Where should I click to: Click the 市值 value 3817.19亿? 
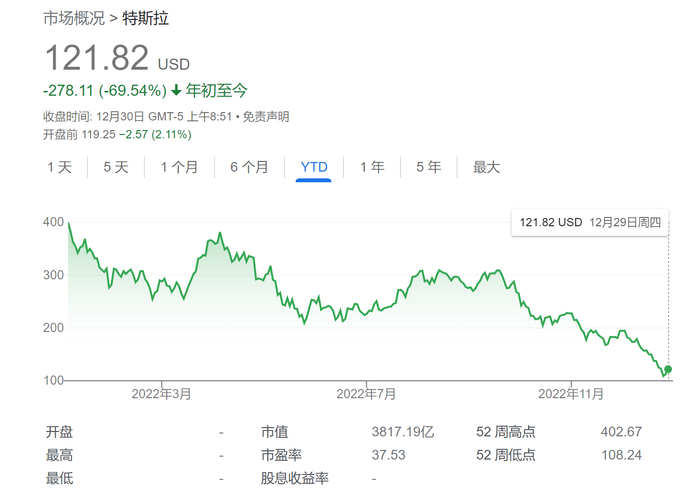[403, 432]
